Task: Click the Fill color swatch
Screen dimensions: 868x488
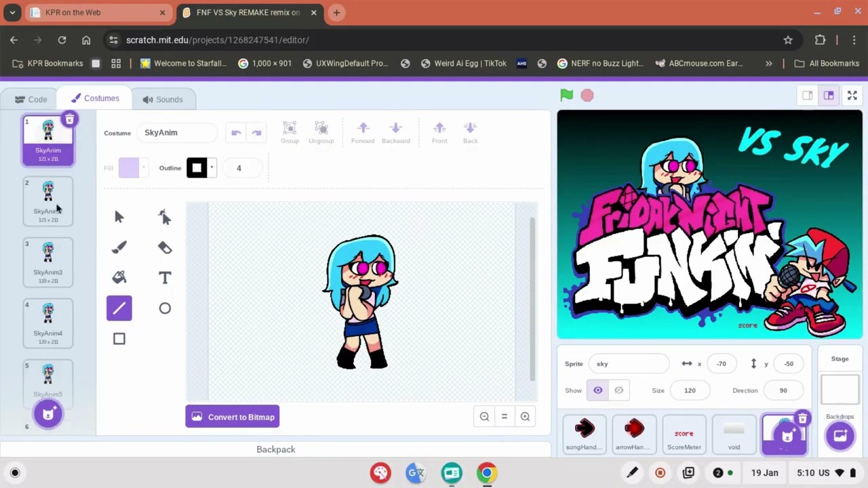Action: [x=129, y=168]
